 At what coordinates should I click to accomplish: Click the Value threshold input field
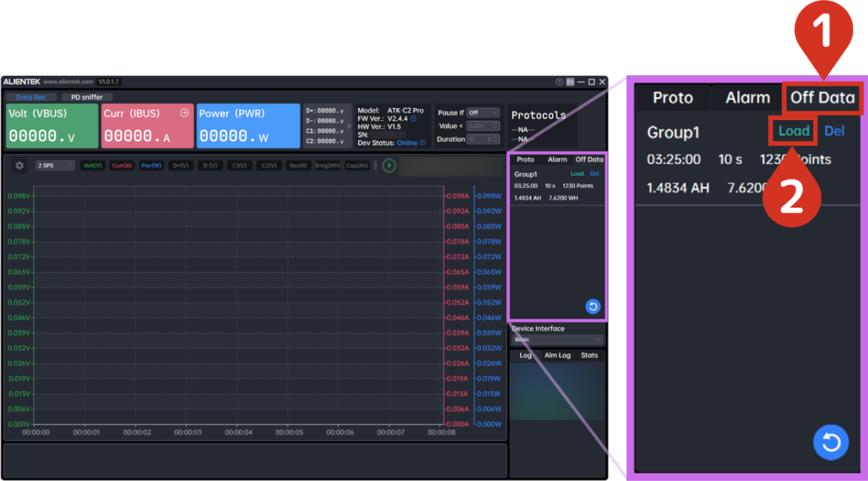coord(482,126)
